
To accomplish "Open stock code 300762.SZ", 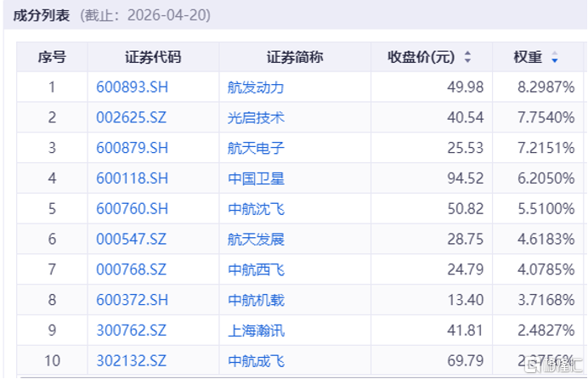I will (x=131, y=331).
